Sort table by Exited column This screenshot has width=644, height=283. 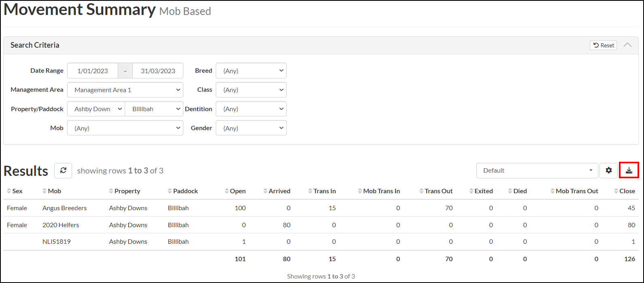481,191
